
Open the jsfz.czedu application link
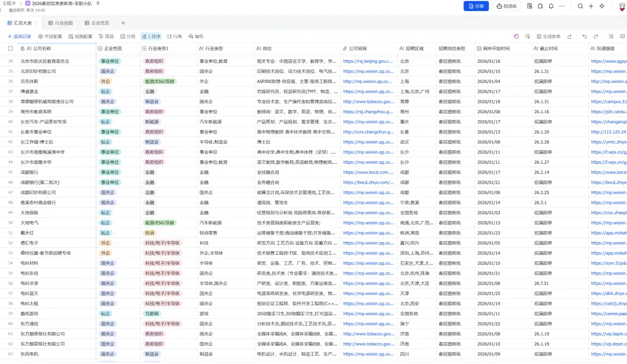click(608, 111)
